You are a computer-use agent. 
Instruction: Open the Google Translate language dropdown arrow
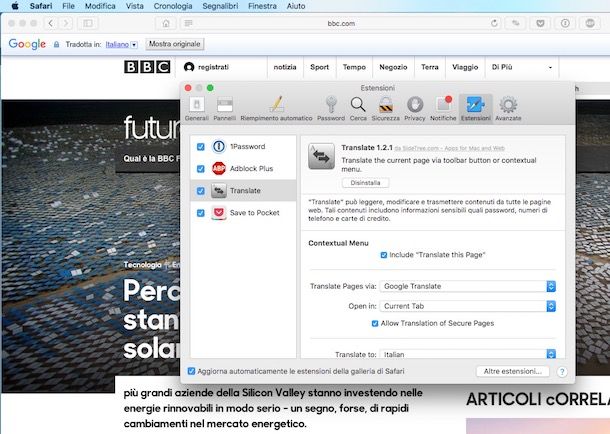point(134,45)
